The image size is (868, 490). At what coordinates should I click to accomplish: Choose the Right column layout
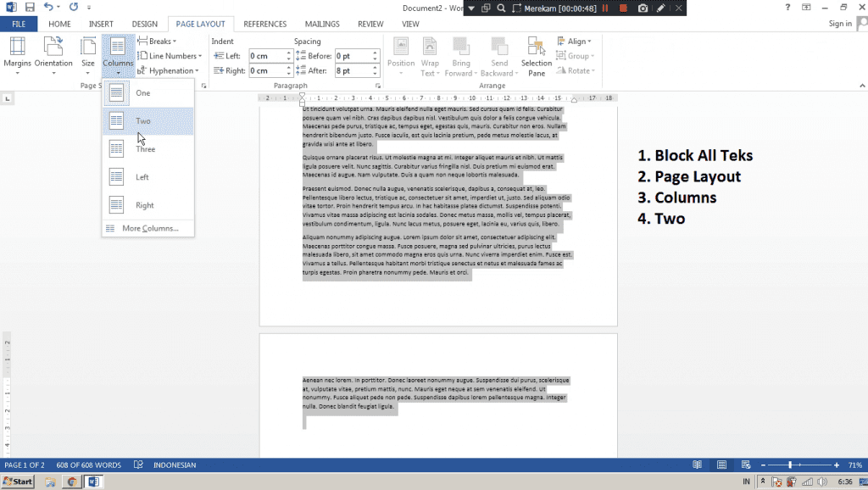click(144, 205)
